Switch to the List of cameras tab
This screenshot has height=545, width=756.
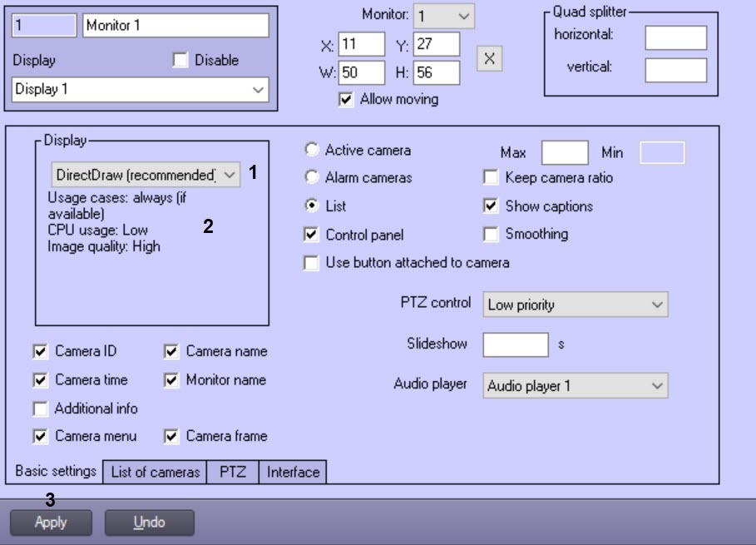click(156, 472)
